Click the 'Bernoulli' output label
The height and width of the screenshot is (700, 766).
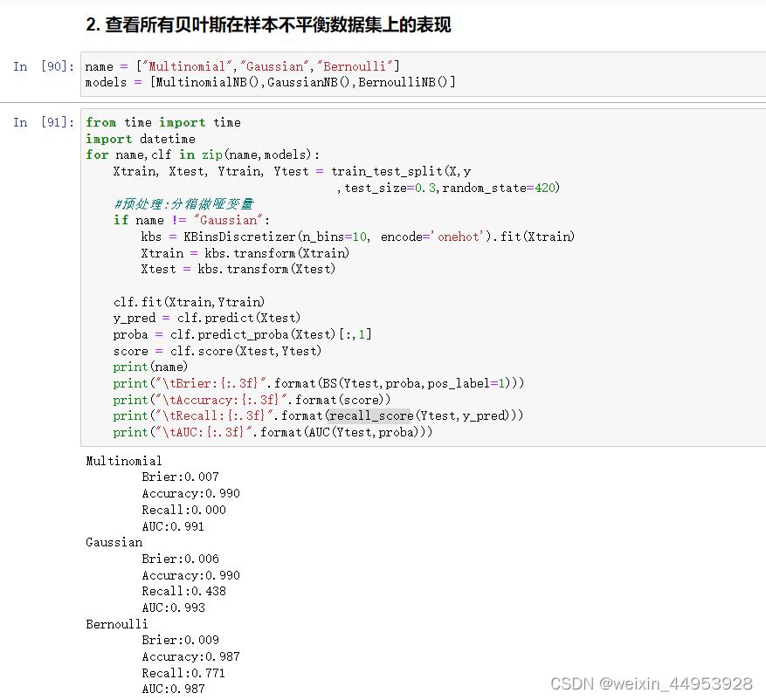(117, 624)
